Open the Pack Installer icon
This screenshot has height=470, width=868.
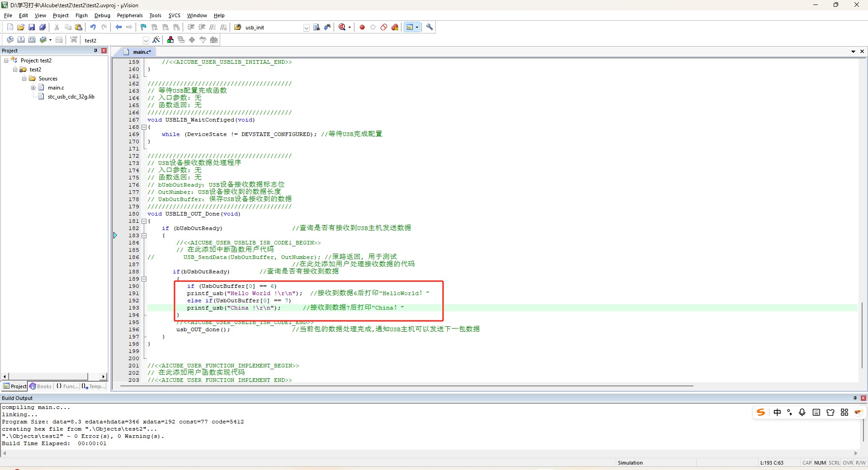(x=214, y=40)
